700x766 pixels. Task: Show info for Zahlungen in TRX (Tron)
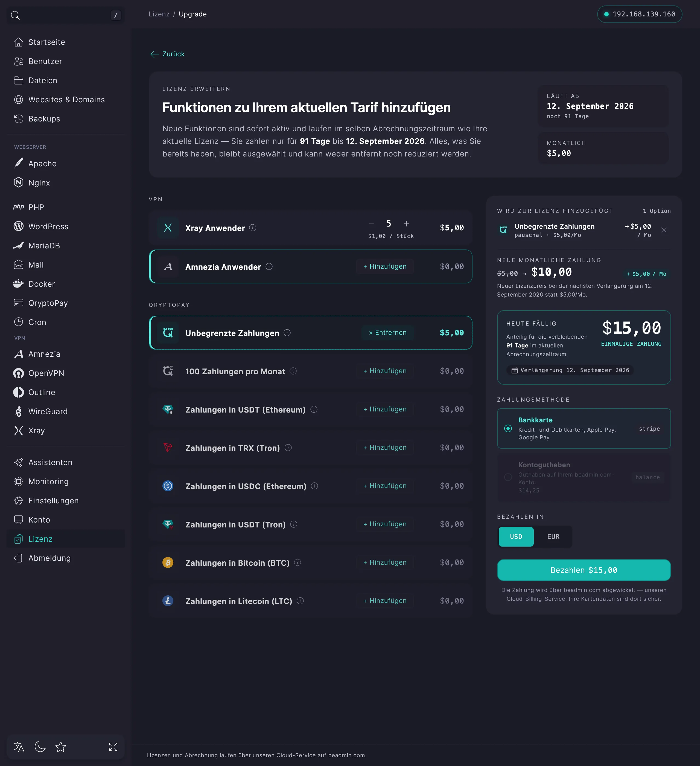click(288, 448)
